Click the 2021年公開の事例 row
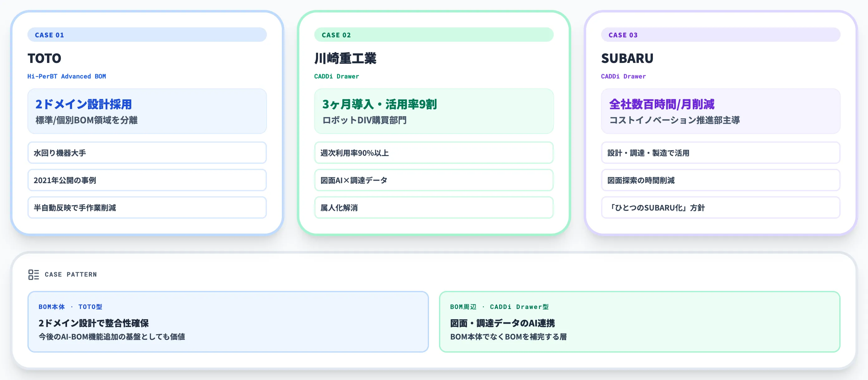This screenshot has width=868, height=380. (x=147, y=180)
